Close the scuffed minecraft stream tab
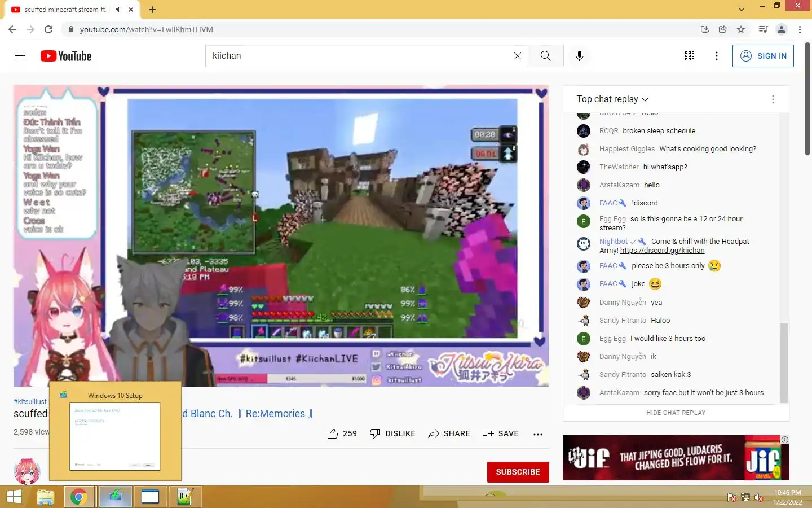Screen dimensions: 812x508 [x=131, y=10]
